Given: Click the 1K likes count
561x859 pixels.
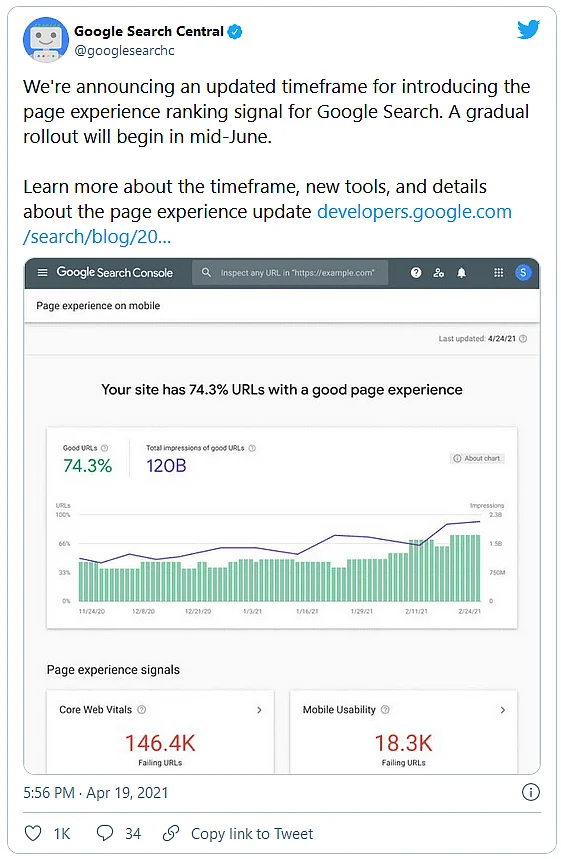Looking at the screenshot, I should (x=62, y=834).
